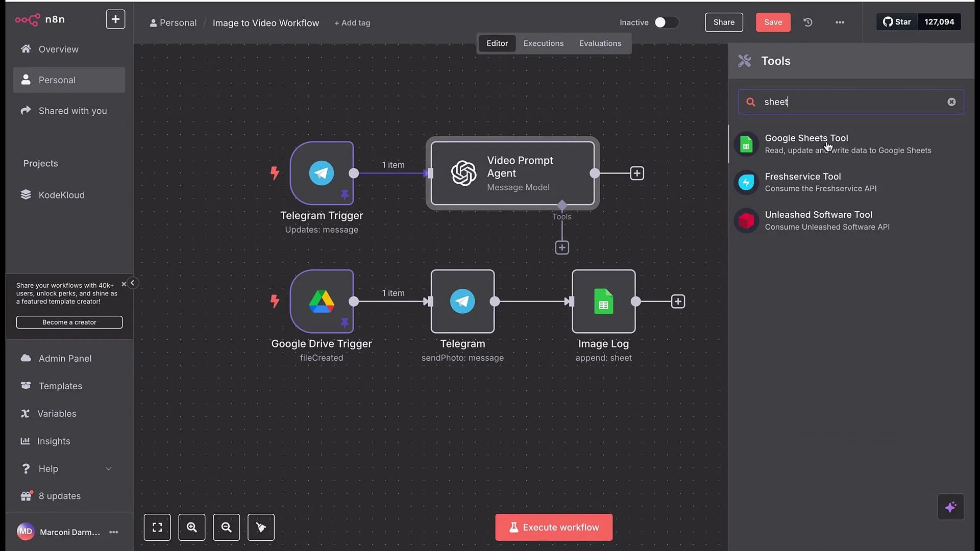Click the tidy up workflow button
The height and width of the screenshot is (551, 980).
click(x=261, y=528)
